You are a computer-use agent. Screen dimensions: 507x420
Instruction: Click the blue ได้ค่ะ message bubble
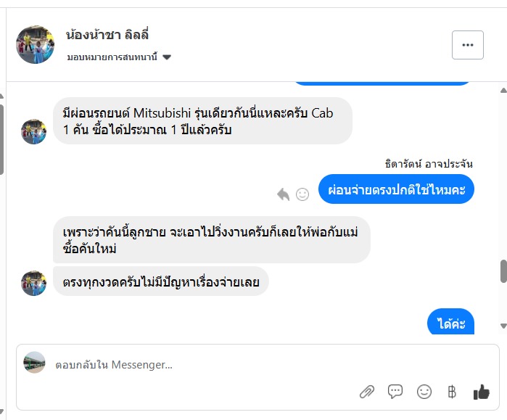(451, 323)
